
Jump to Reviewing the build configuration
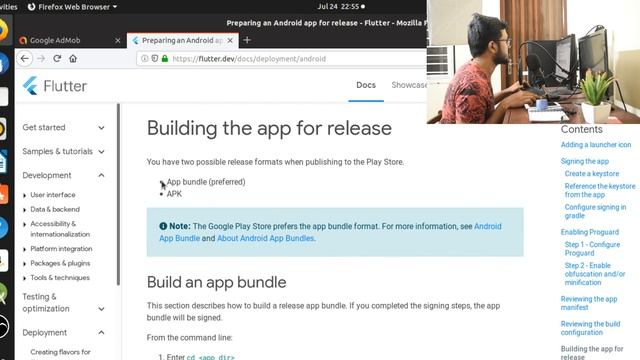590,328
